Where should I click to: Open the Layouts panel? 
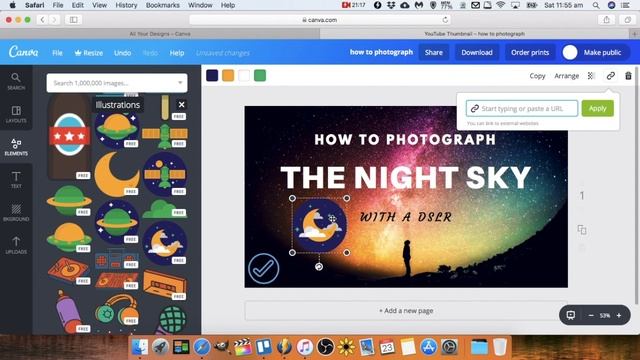pyautogui.click(x=16, y=114)
